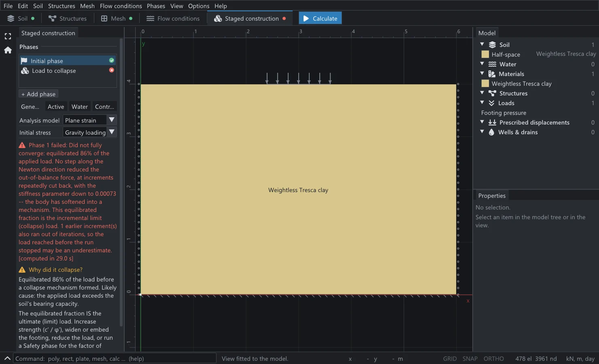
Task: Click the Load to collapse phase icon
Action: click(x=25, y=71)
